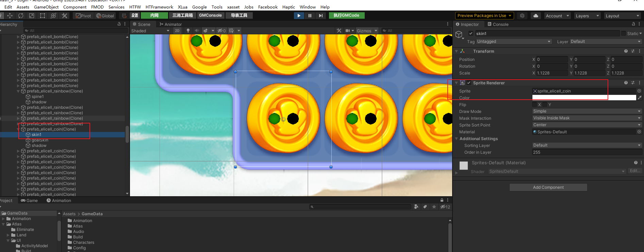Toggle Pivot handle position
The width and height of the screenshot is (644, 252).
tap(83, 16)
